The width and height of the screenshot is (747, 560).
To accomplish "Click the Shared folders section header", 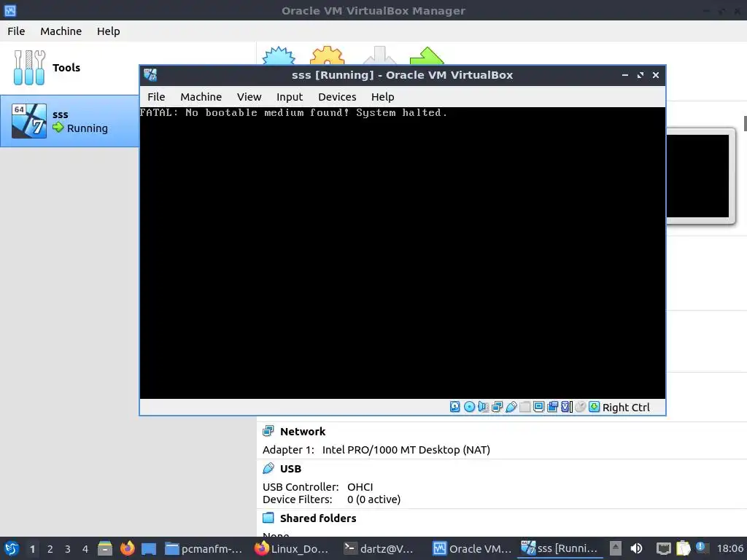I will click(318, 518).
